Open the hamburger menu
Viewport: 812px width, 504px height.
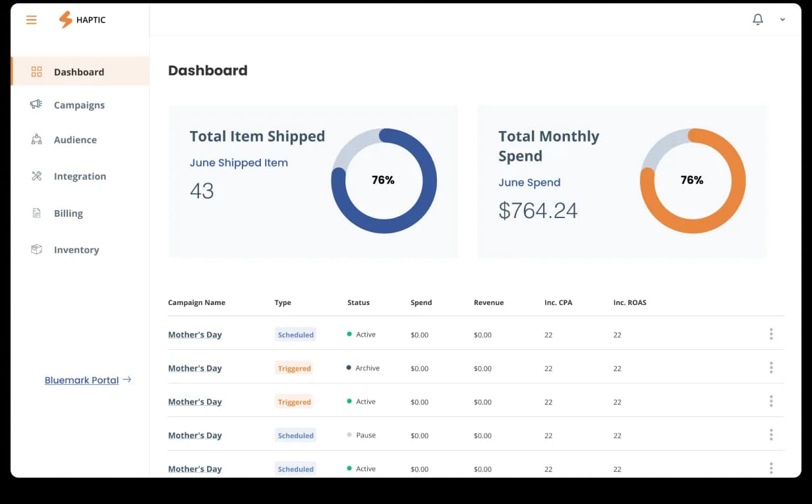[32, 20]
